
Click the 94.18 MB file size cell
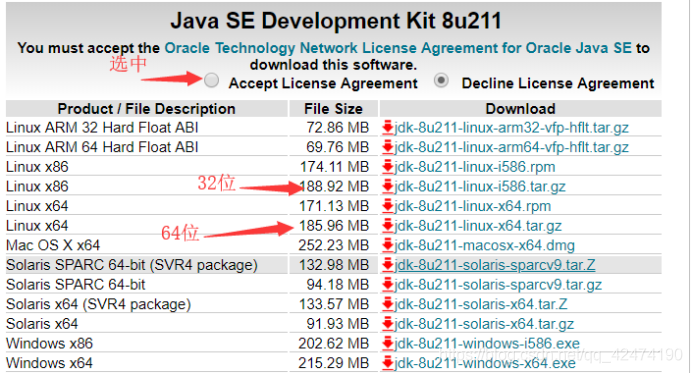tap(338, 284)
